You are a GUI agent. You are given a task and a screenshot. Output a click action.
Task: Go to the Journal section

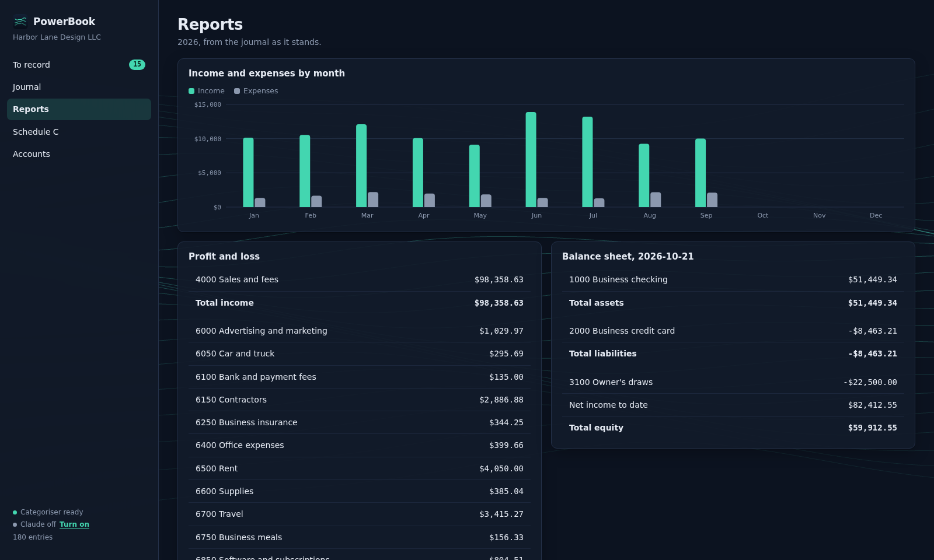tap(79, 87)
